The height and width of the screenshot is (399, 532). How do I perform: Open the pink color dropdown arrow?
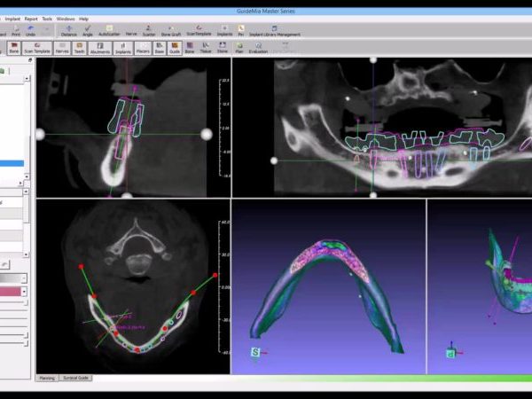(23, 291)
